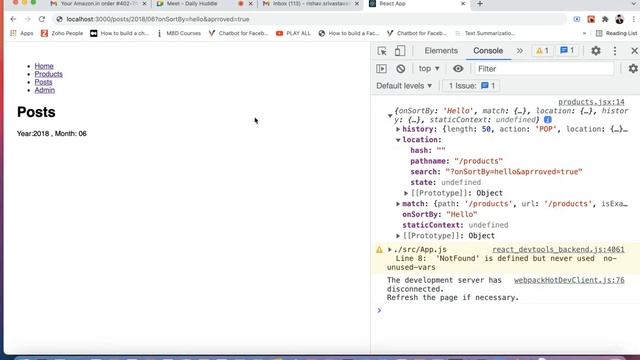Open the Products link
This screenshot has width=640, height=360.
click(x=49, y=74)
